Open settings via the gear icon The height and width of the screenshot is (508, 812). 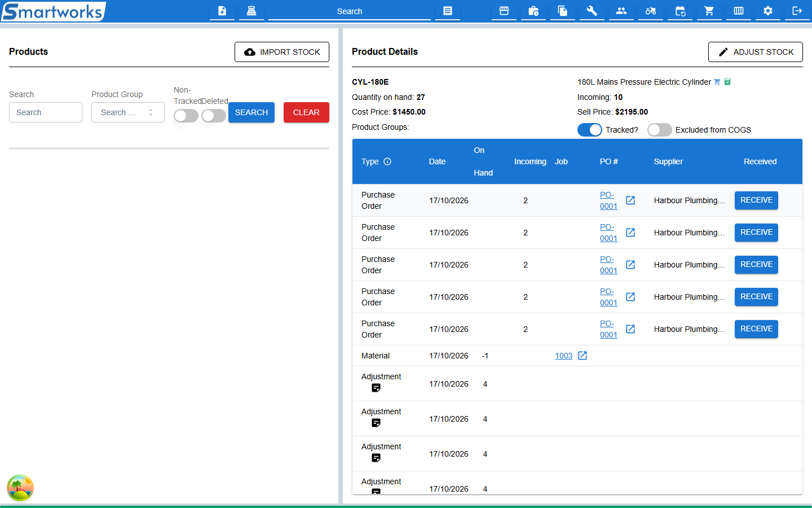click(x=768, y=11)
